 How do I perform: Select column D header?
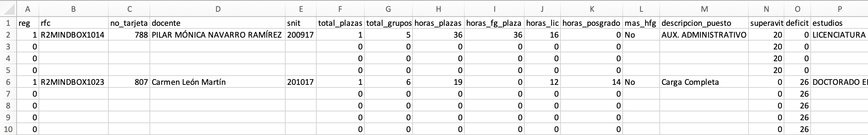pos(218,9)
